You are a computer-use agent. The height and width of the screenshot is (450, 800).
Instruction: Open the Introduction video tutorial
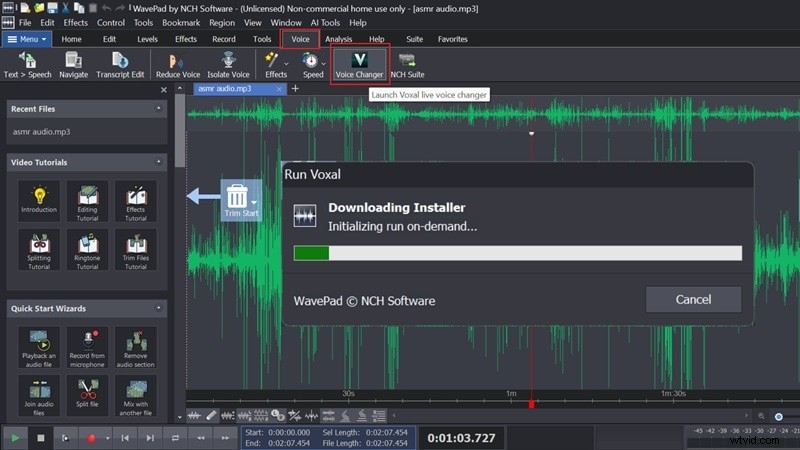39,201
